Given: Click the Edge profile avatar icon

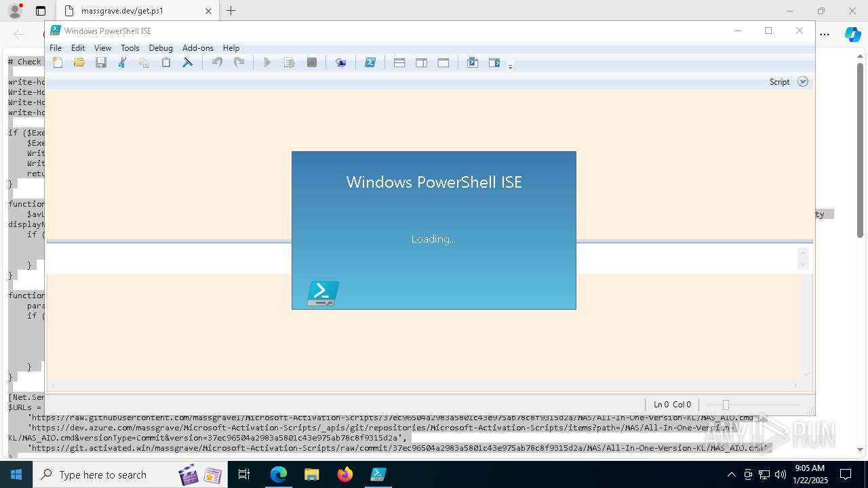Looking at the screenshot, I should tap(14, 11).
